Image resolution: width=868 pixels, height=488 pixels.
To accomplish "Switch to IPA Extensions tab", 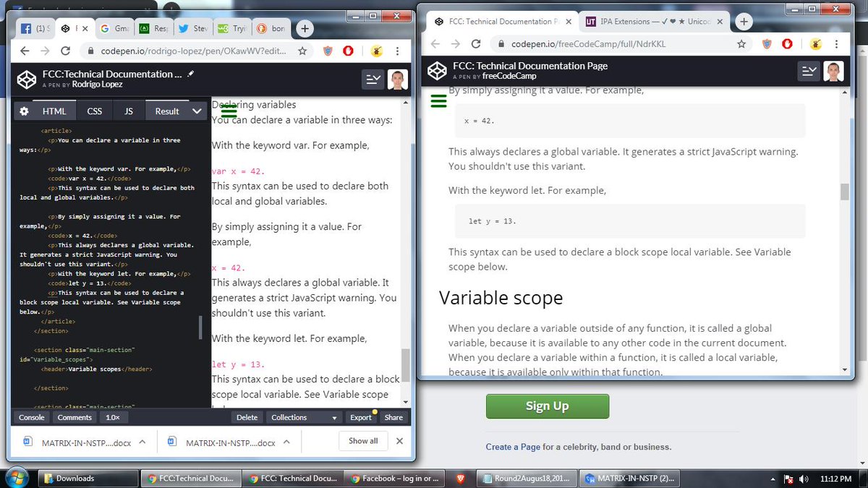I will (x=655, y=22).
